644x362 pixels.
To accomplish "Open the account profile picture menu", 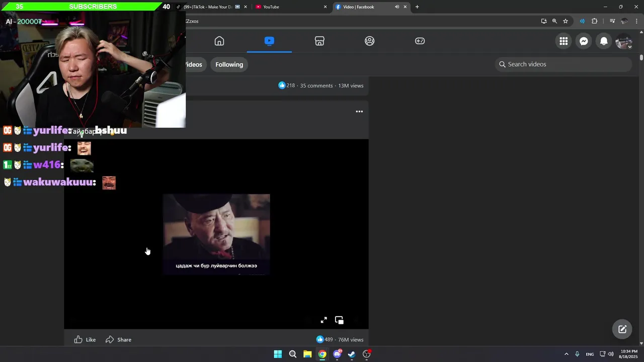I will pyautogui.click(x=624, y=41).
